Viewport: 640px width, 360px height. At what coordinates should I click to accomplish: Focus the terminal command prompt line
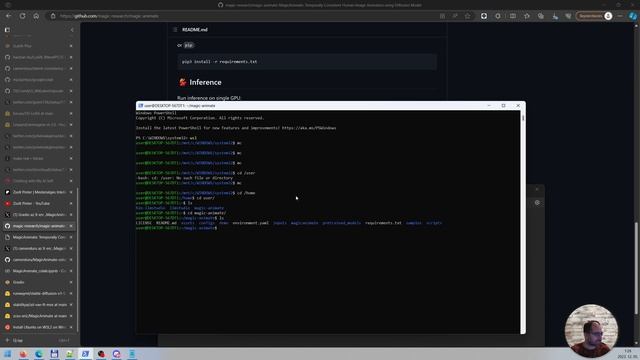coord(177,228)
